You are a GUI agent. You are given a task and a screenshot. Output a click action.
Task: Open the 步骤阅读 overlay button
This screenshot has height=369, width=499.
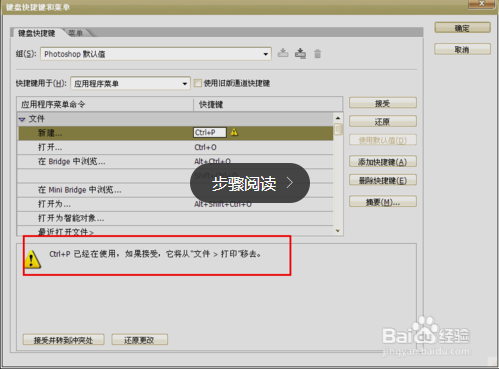(250, 183)
